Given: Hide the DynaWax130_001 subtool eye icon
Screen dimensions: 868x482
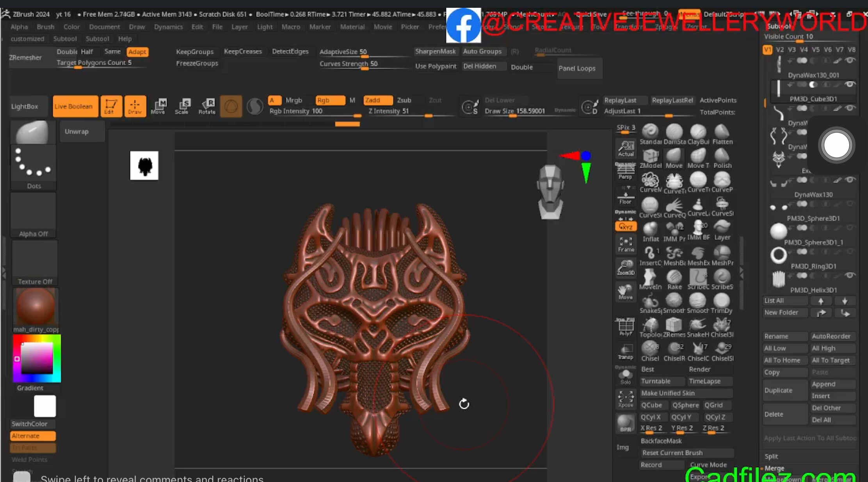Looking at the screenshot, I should [x=850, y=60].
